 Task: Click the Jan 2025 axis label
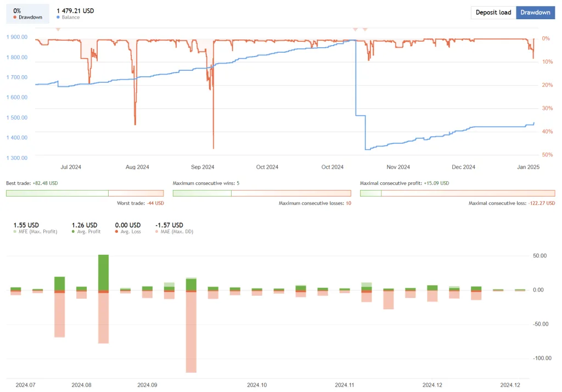[529, 167]
